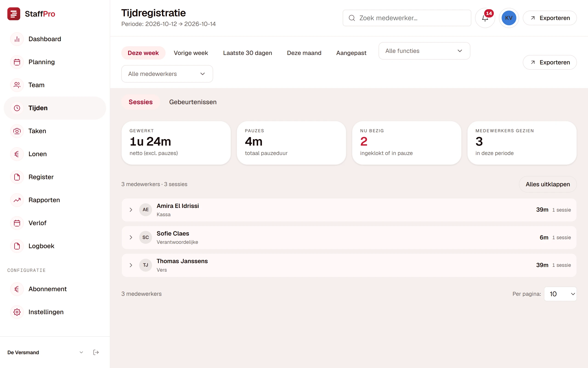Select the Laatste 30 dagen period
Image resolution: width=588 pixels, height=368 pixels.
(247, 53)
